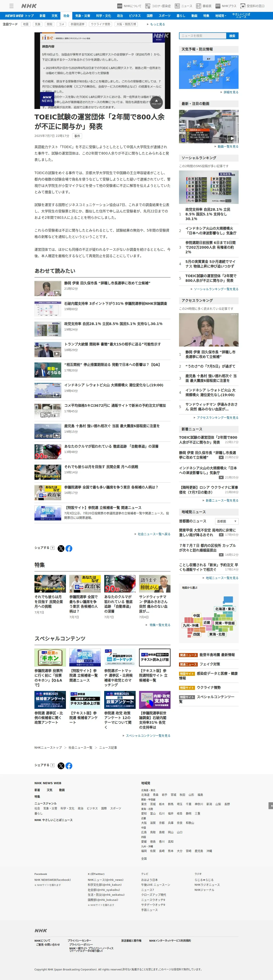This screenshot has height=980, width=273.
Task: Open the 地域発 dropdown in nav bar
Action: coord(220,16)
